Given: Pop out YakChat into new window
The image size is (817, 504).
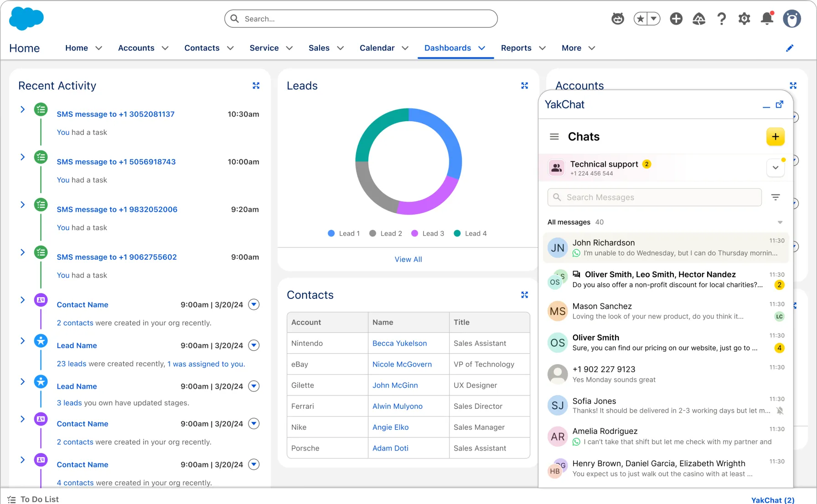Looking at the screenshot, I should click(x=780, y=104).
